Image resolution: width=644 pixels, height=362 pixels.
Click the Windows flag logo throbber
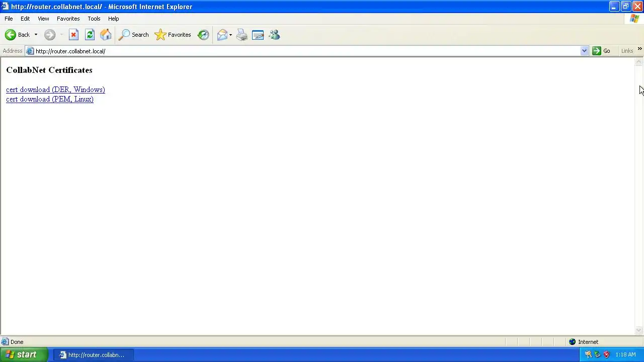coord(634,19)
